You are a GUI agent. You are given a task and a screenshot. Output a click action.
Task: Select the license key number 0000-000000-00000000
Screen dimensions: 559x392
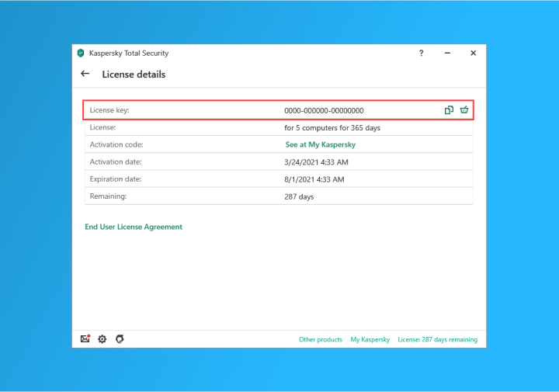tap(324, 110)
